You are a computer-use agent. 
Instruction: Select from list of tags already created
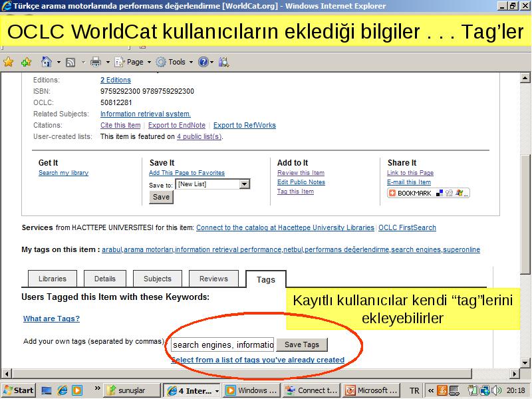(x=258, y=360)
